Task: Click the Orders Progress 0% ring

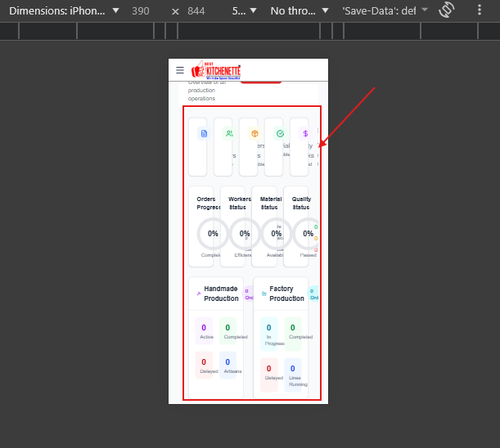Action: click(x=213, y=234)
